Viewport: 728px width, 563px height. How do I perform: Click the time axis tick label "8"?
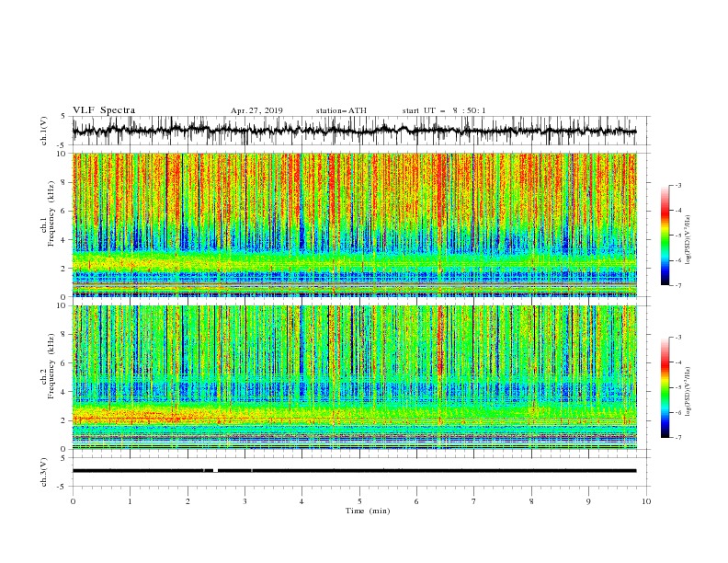[x=531, y=501]
